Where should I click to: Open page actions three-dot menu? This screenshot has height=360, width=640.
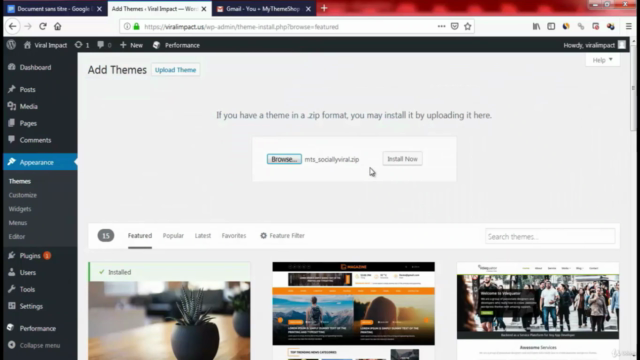[x=441, y=27]
